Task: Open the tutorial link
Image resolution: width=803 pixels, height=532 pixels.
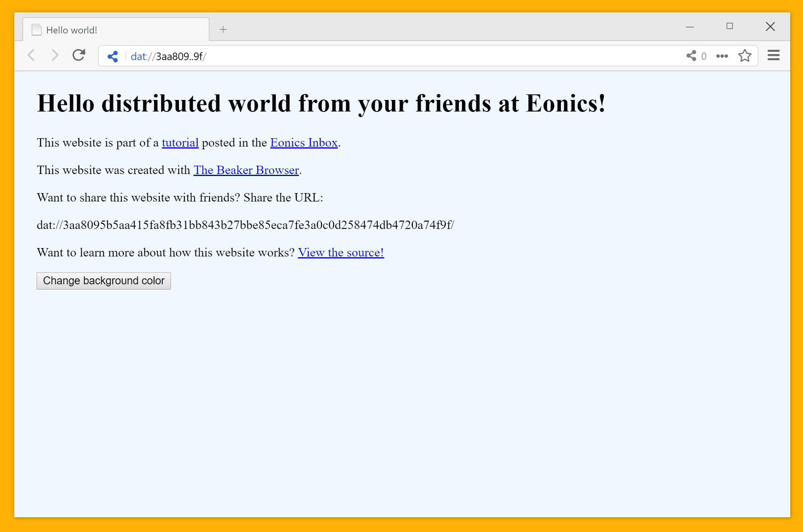Action: click(x=180, y=143)
